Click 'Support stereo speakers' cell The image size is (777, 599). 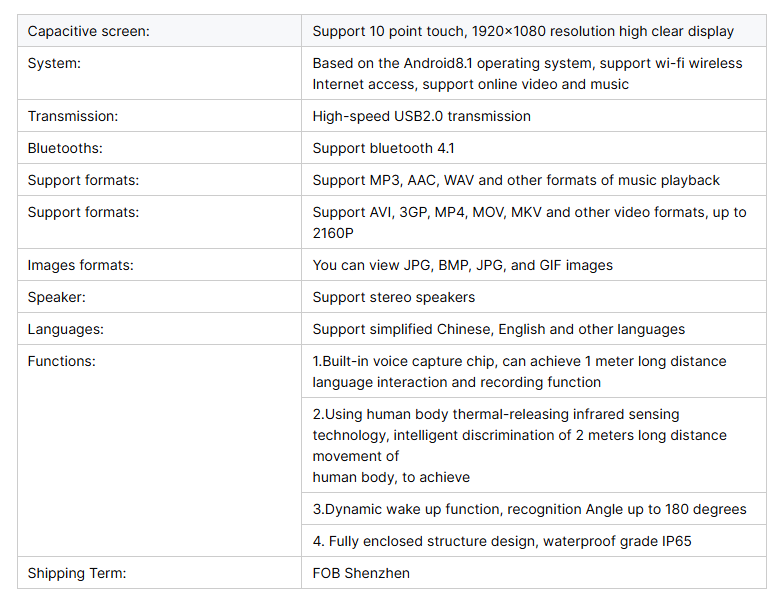(534, 297)
